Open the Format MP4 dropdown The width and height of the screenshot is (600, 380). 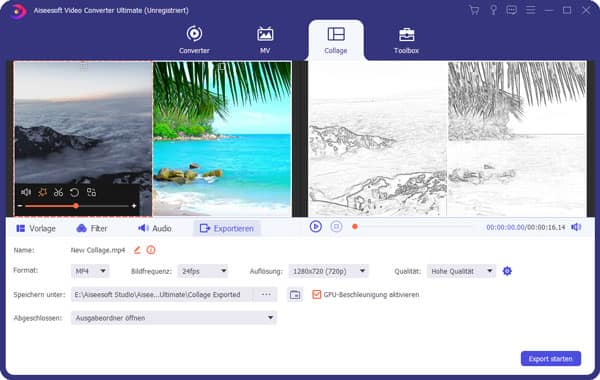click(x=90, y=271)
